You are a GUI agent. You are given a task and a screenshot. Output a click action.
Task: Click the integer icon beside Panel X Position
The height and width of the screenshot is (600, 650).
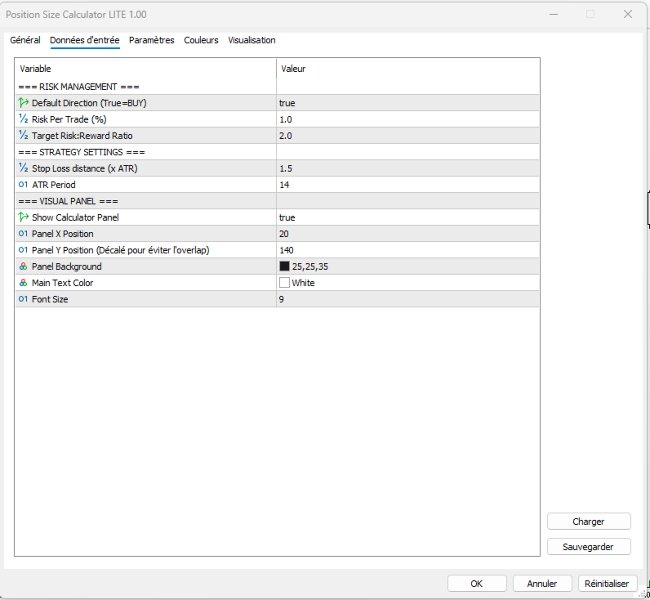coord(23,233)
